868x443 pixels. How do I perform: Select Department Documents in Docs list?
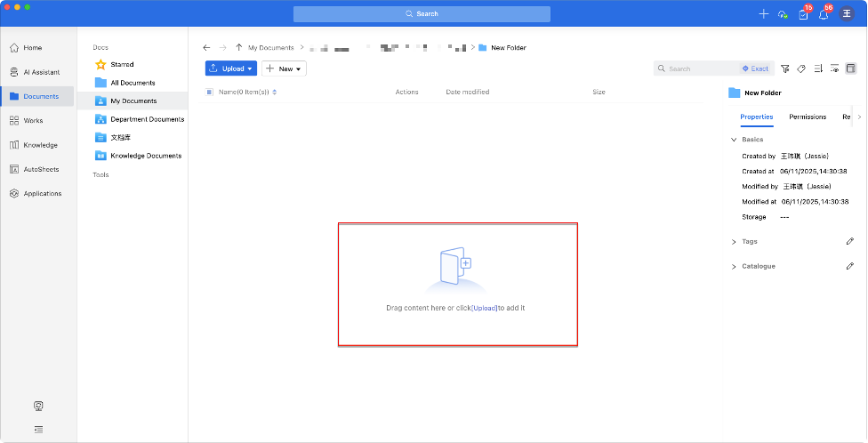tap(147, 119)
